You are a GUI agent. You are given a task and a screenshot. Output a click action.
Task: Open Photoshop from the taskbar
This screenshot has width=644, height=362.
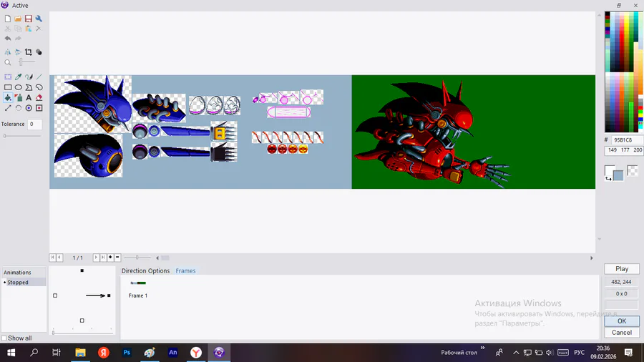tap(127, 353)
